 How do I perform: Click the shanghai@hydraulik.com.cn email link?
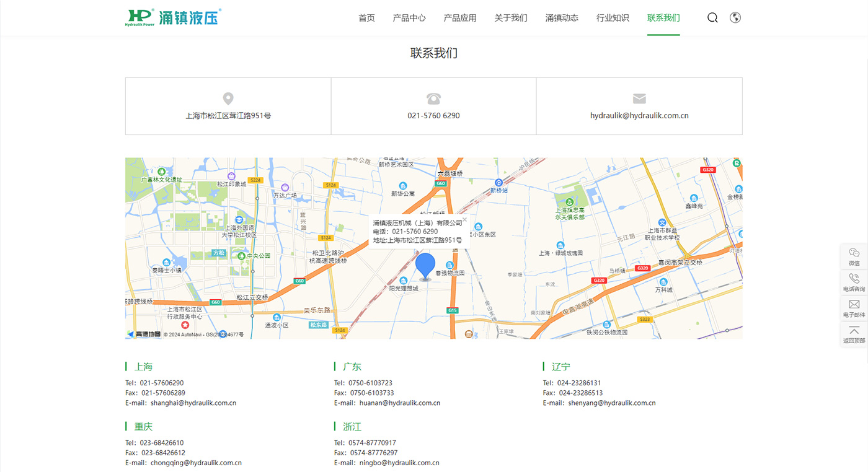click(193, 403)
